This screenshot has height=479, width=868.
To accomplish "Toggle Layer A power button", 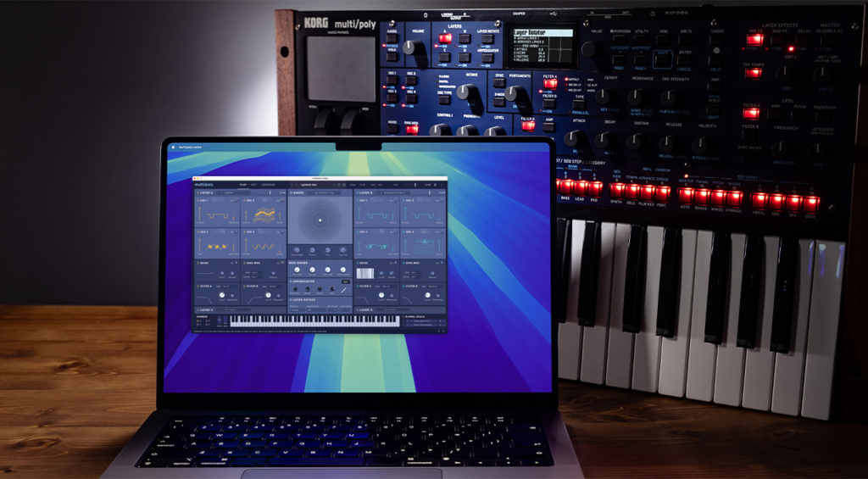I will click(198, 192).
